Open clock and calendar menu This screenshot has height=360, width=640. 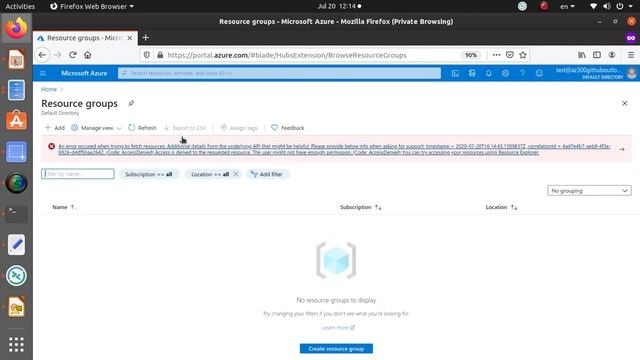click(339, 6)
